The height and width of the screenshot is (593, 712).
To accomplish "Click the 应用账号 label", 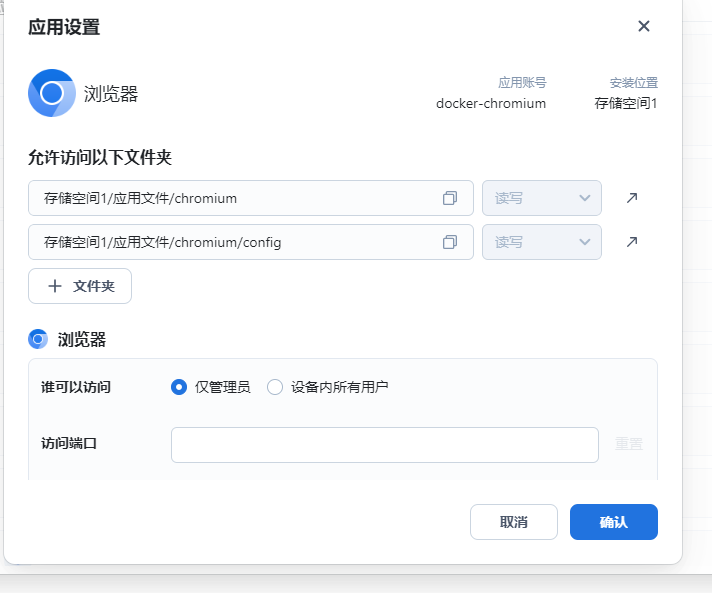I will [522, 83].
